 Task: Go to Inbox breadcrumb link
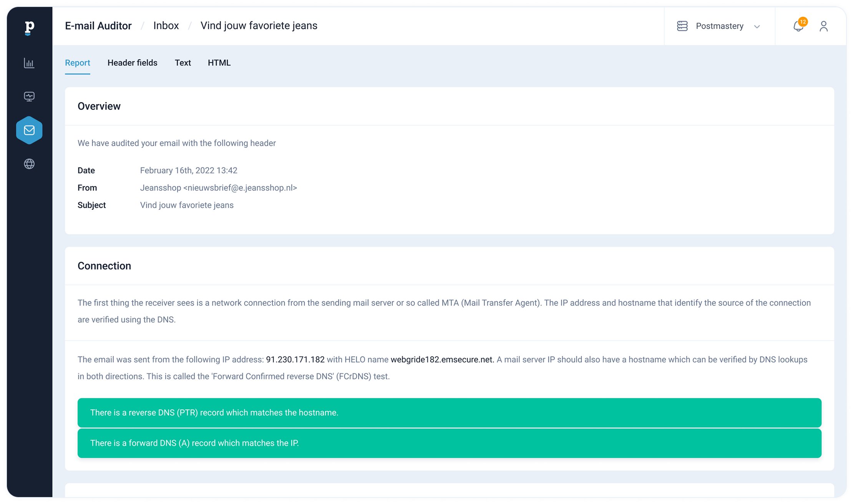[x=166, y=26]
